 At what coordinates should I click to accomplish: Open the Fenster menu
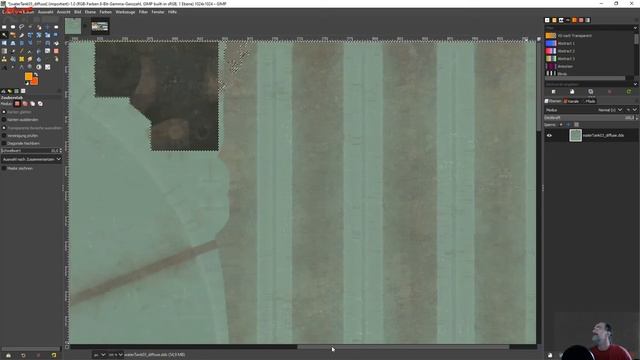click(158, 12)
